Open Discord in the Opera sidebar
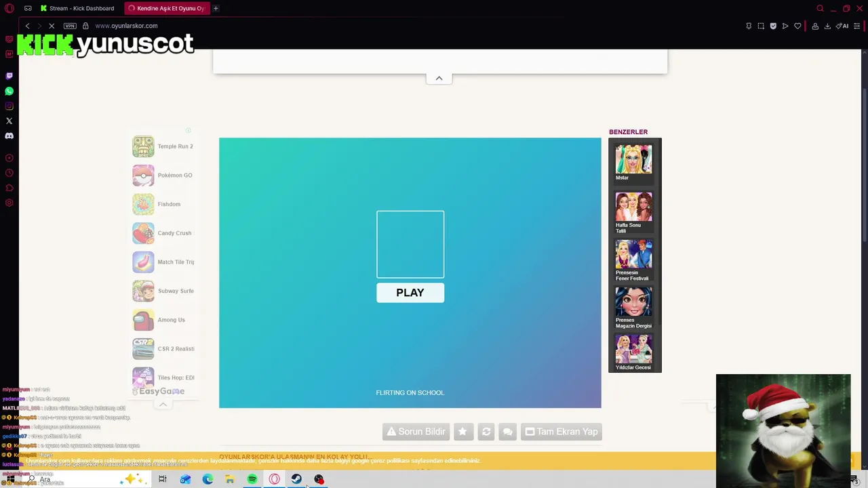The image size is (868, 488). (9, 136)
